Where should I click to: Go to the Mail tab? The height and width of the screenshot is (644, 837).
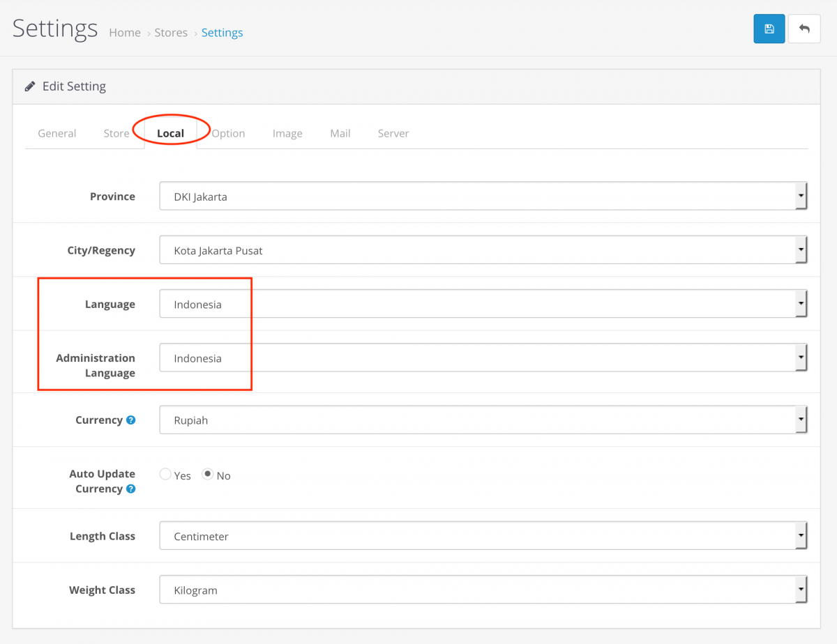pos(340,133)
